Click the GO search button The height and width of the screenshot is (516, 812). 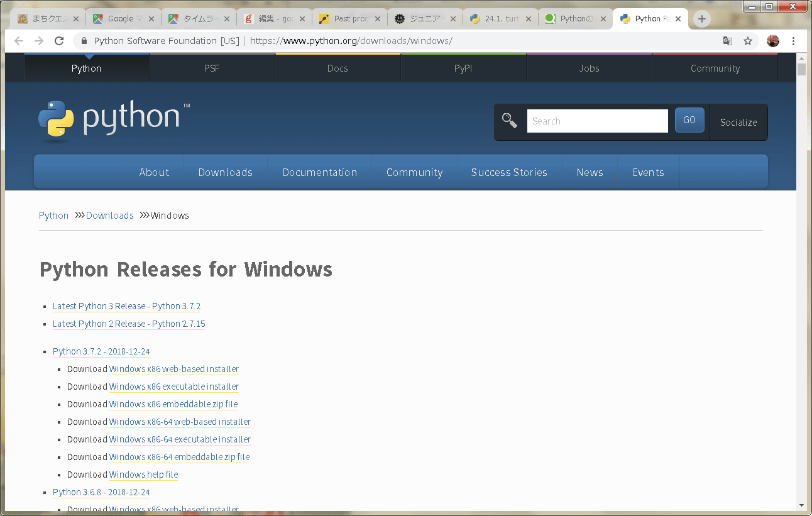pyautogui.click(x=689, y=120)
